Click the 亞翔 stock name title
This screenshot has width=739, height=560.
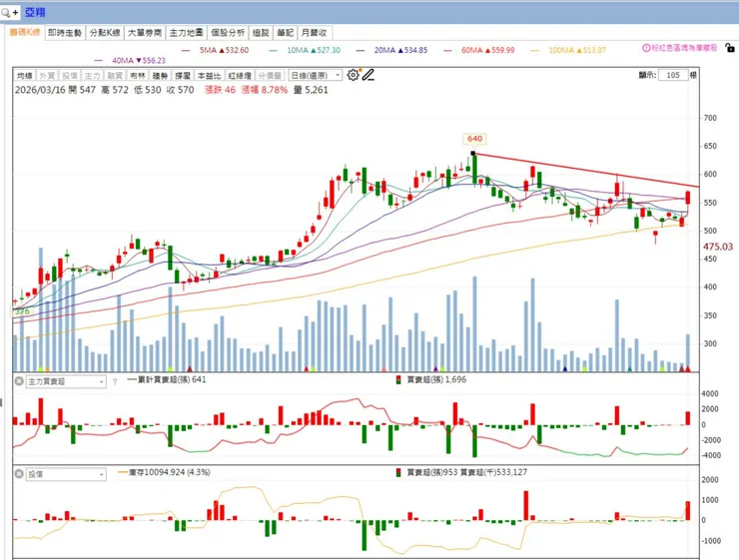(x=35, y=12)
